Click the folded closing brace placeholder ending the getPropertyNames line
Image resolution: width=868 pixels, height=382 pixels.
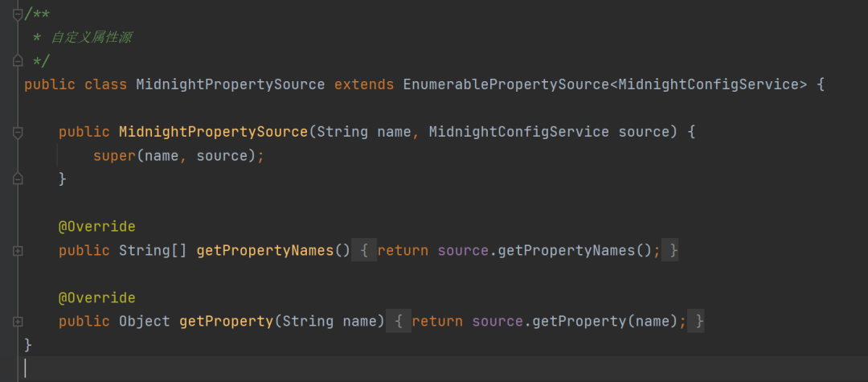(670, 251)
